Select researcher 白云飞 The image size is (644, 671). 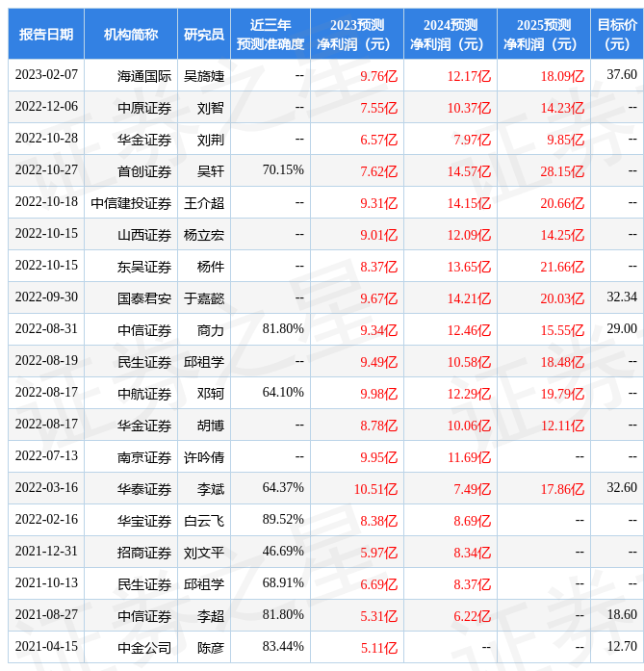(x=204, y=521)
